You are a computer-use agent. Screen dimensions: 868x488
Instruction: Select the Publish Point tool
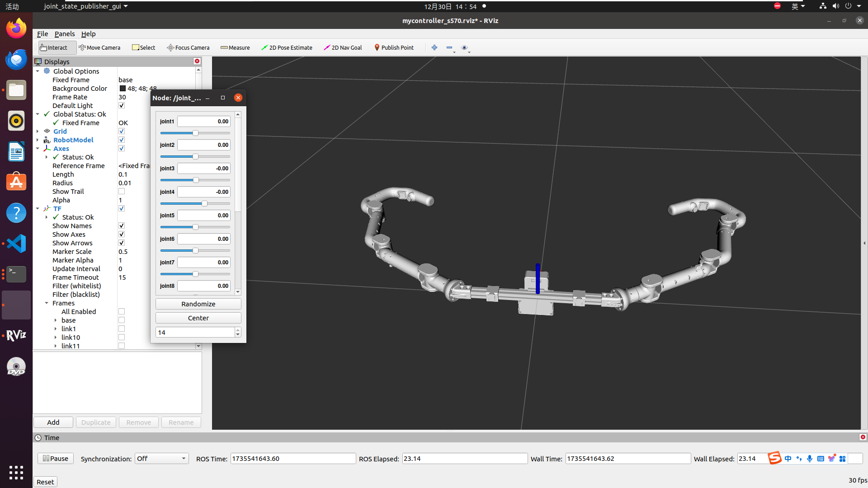tap(393, 47)
